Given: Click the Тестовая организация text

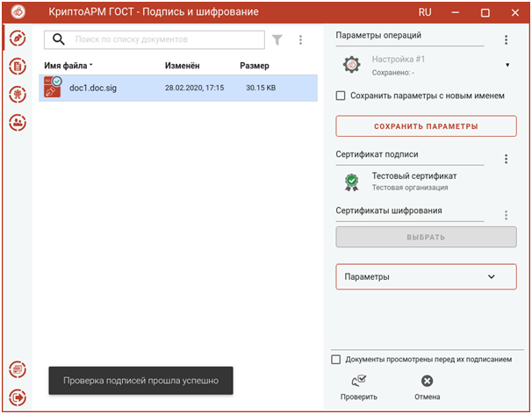Looking at the screenshot, I should pos(410,188).
